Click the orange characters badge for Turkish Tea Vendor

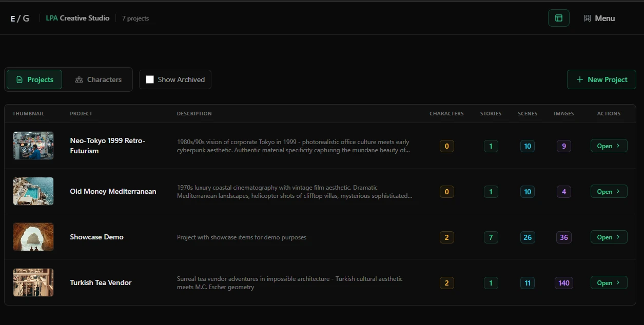coord(446,282)
